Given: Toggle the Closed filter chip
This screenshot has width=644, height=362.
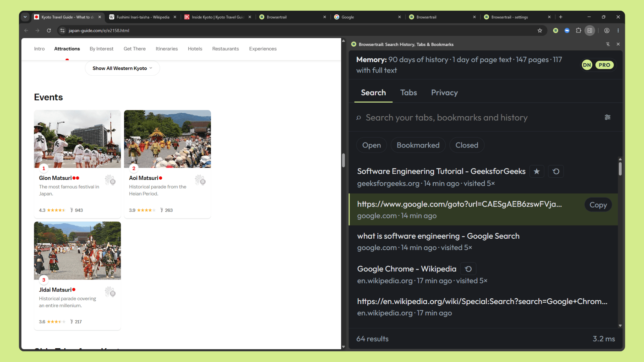Looking at the screenshot, I should click(x=467, y=145).
